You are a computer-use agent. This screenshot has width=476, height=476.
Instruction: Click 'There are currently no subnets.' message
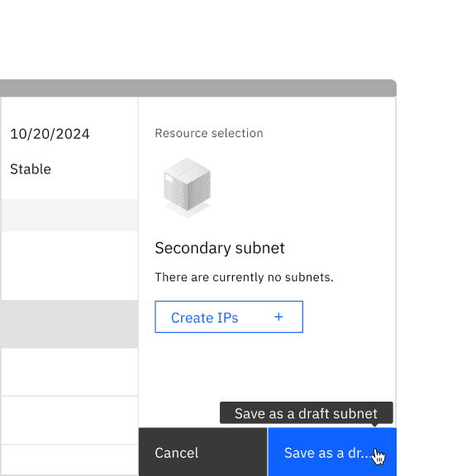pyautogui.click(x=245, y=277)
